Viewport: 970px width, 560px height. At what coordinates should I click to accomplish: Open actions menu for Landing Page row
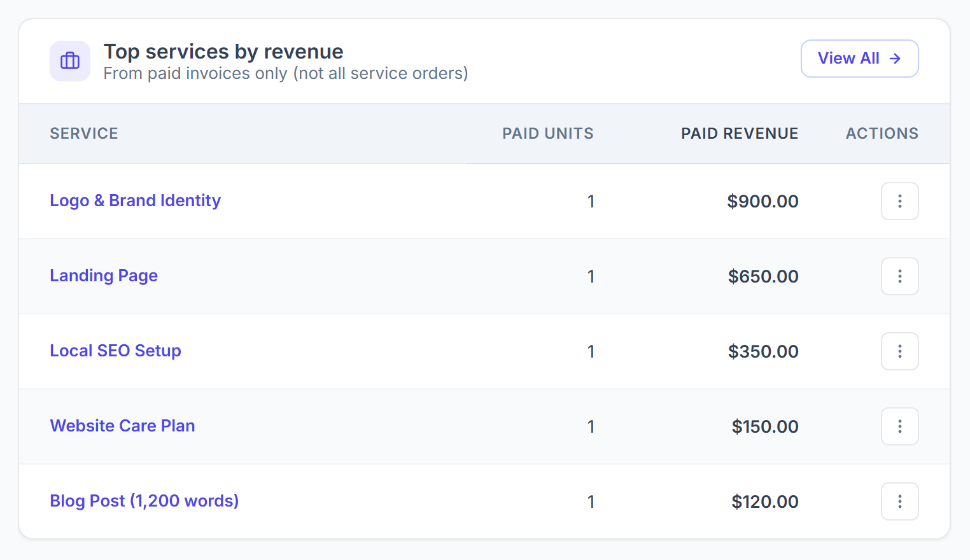[899, 276]
